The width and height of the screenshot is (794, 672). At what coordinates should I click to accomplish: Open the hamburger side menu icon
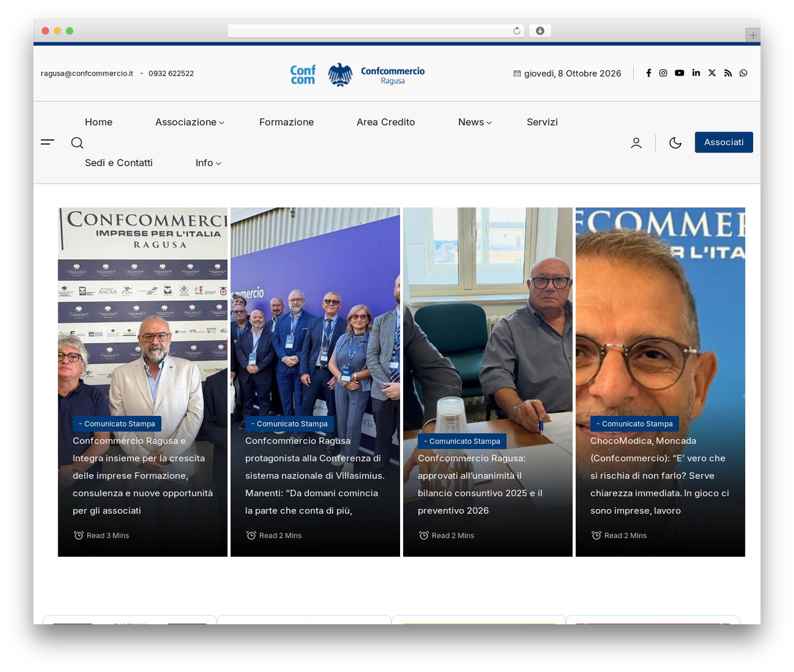pos(48,142)
